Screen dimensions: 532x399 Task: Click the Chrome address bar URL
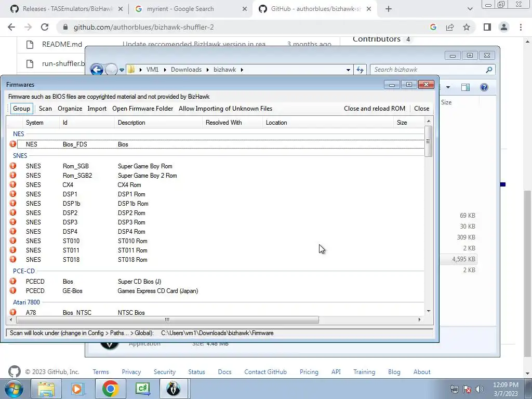tap(144, 27)
